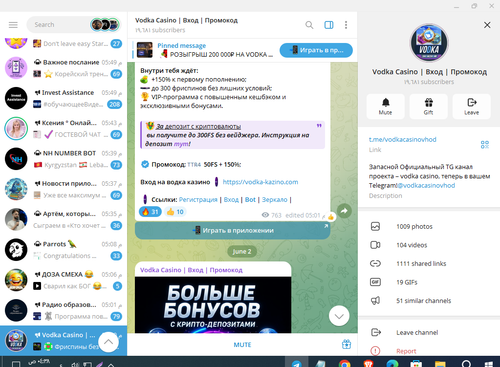The image size is (500, 367).
Task: Open the Больше бонусов post image
Action: [213, 305]
